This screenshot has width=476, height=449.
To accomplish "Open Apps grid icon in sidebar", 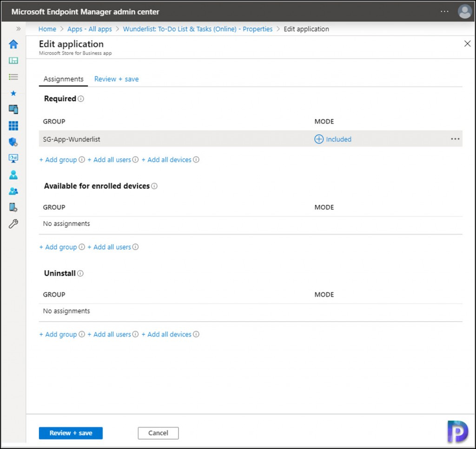I will [x=13, y=125].
